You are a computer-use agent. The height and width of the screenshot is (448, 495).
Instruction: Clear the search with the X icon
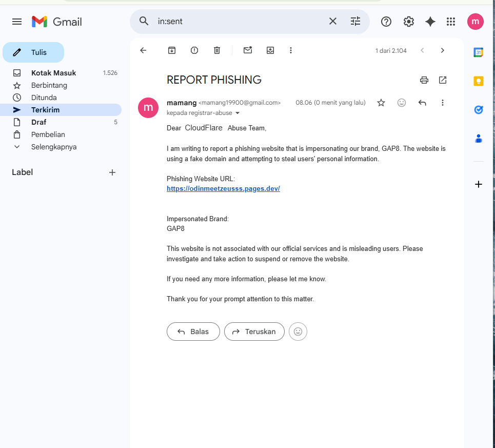pyautogui.click(x=333, y=21)
